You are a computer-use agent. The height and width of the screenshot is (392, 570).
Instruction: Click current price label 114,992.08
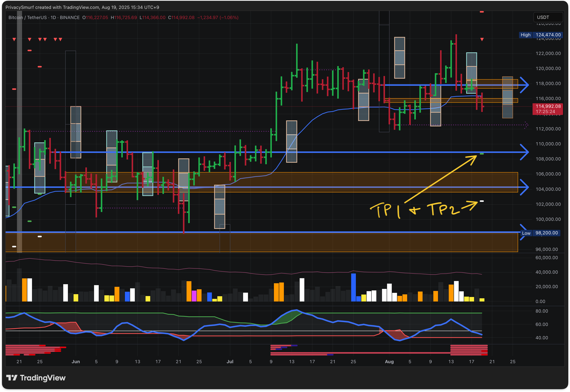coord(548,109)
